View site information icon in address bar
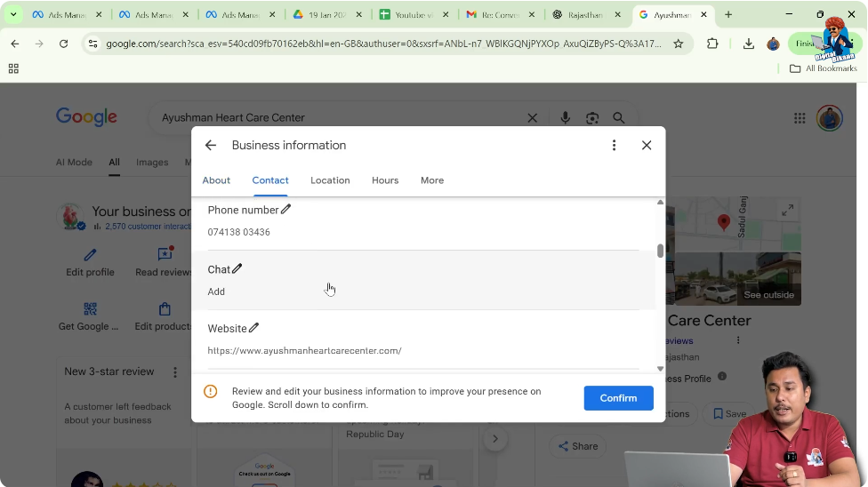The width and height of the screenshot is (868, 487). click(x=93, y=44)
